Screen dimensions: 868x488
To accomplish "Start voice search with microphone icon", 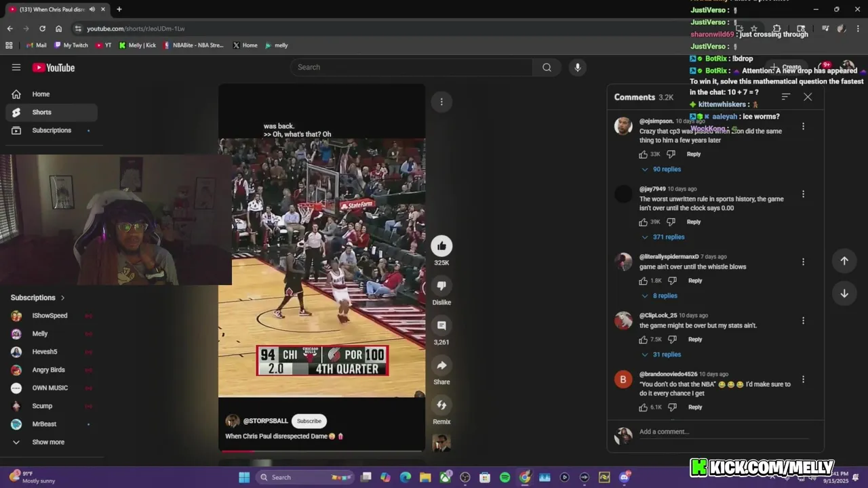I will [577, 67].
